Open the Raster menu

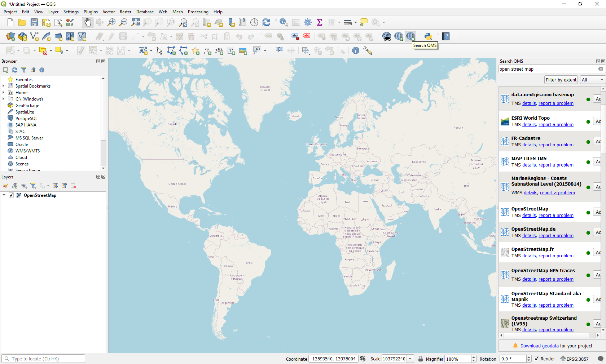click(125, 12)
